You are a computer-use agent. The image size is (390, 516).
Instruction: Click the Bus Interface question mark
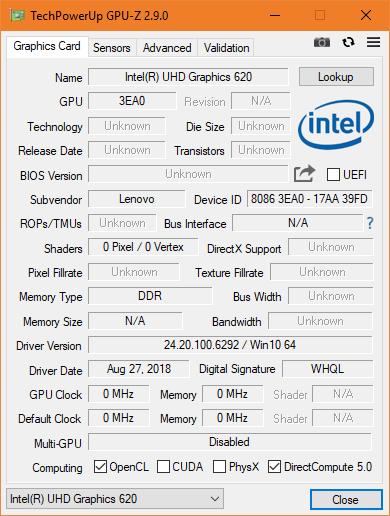point(370,223)
